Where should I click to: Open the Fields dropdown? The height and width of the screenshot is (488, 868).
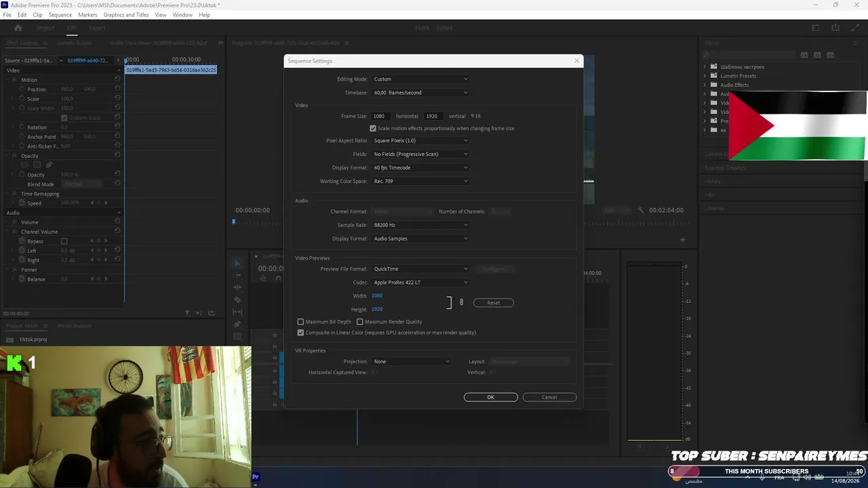click(x=420, y=154)
